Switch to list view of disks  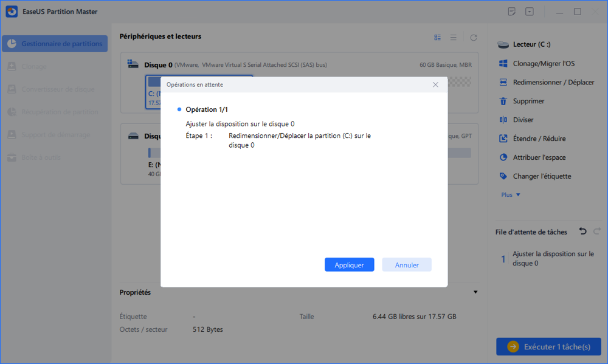pos(454,38)
